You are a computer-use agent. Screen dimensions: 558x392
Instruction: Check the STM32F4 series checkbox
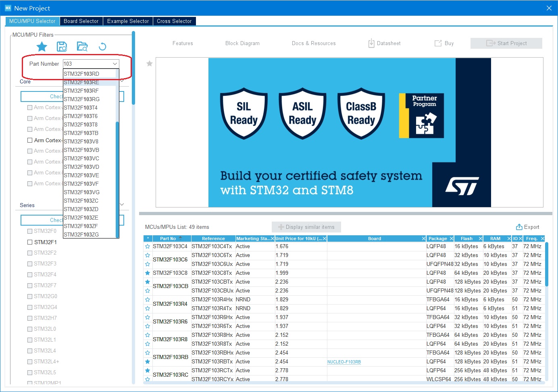(30, 275)
